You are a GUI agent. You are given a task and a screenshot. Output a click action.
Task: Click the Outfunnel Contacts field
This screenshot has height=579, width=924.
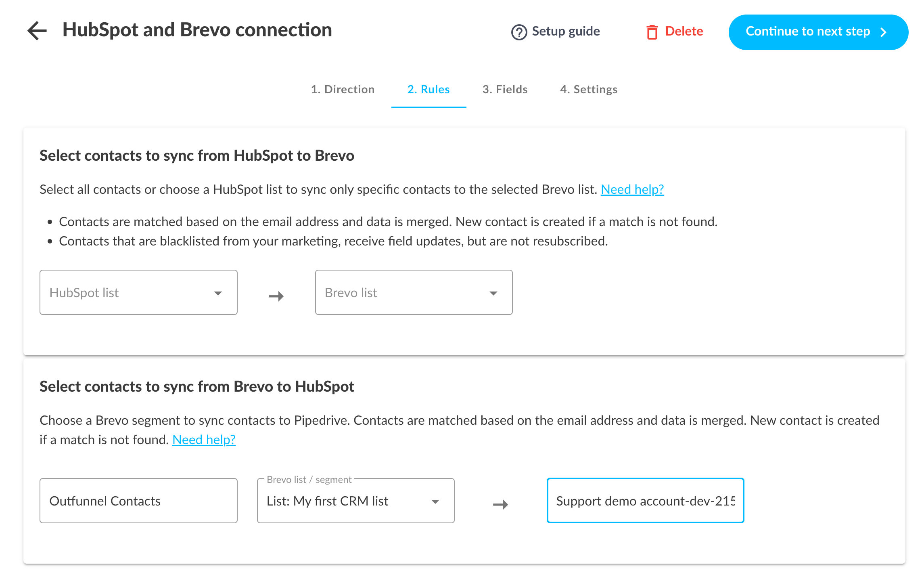click(138, 501)
